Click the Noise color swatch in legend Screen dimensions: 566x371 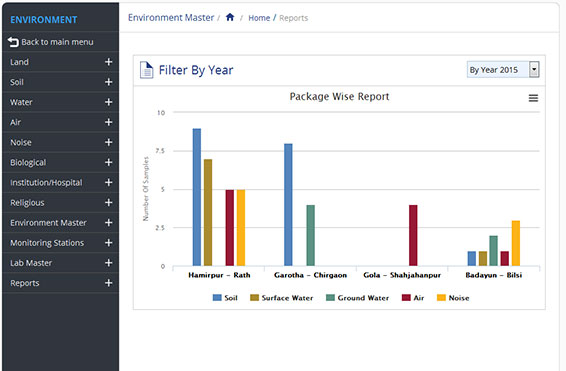[x=441, y=298]
